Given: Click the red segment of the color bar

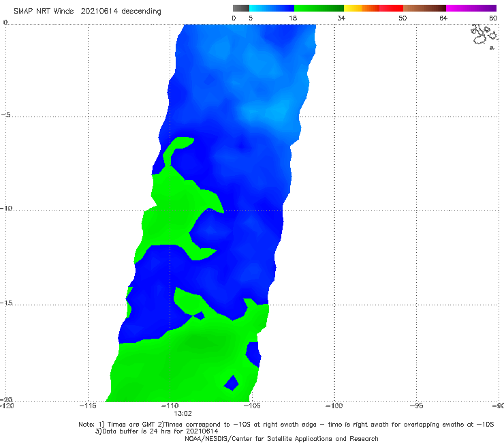Looking at the screenshot, I should click(391, 8).
